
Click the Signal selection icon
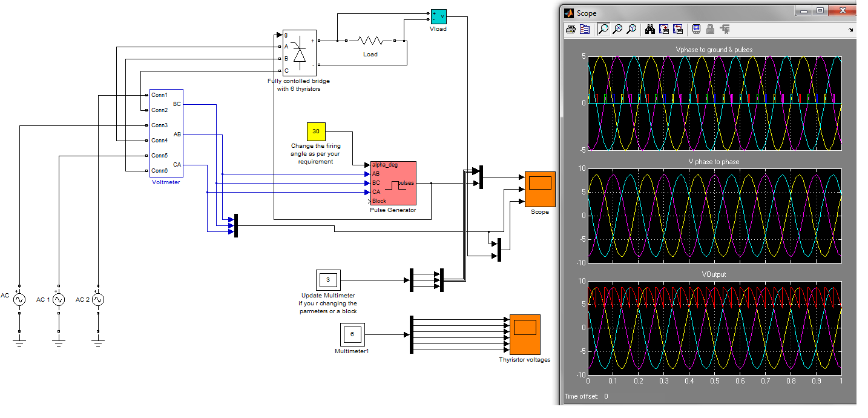pyautogui.click(x=725, y=28)
